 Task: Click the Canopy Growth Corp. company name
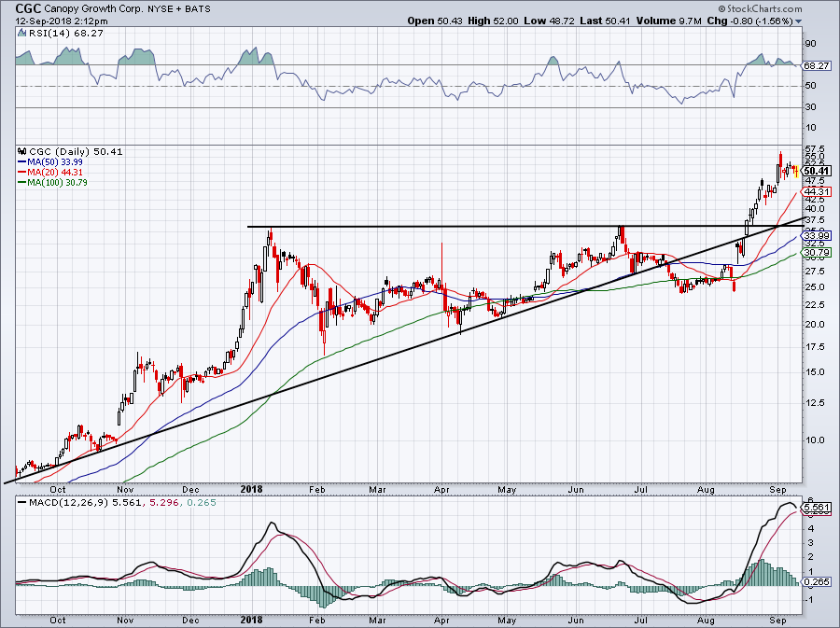pyautogui.click(x=93, y=9)
